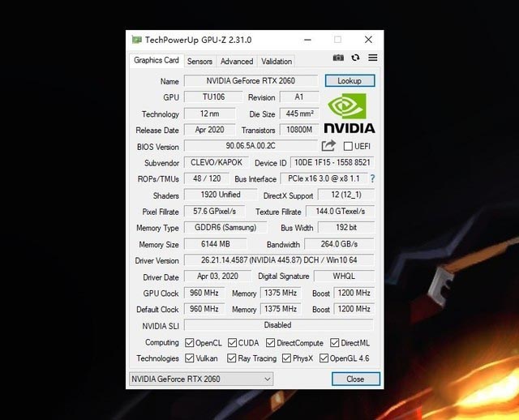The height and width of the screenshot is (420, 519).
Task: Click the Subvendor value CLEVO/KAPOK
Action: coord(217,162)
